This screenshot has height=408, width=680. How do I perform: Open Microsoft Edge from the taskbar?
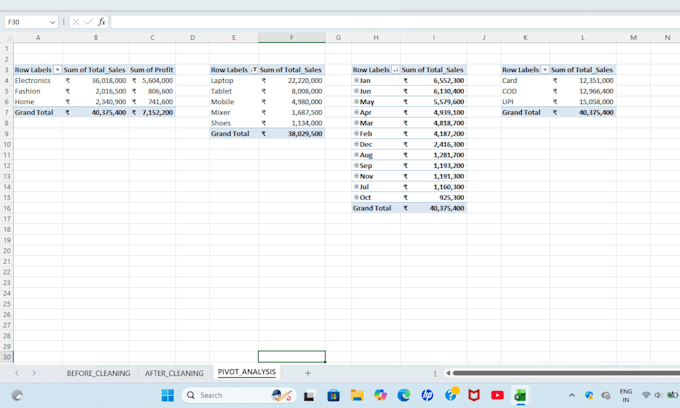[404, 395]
